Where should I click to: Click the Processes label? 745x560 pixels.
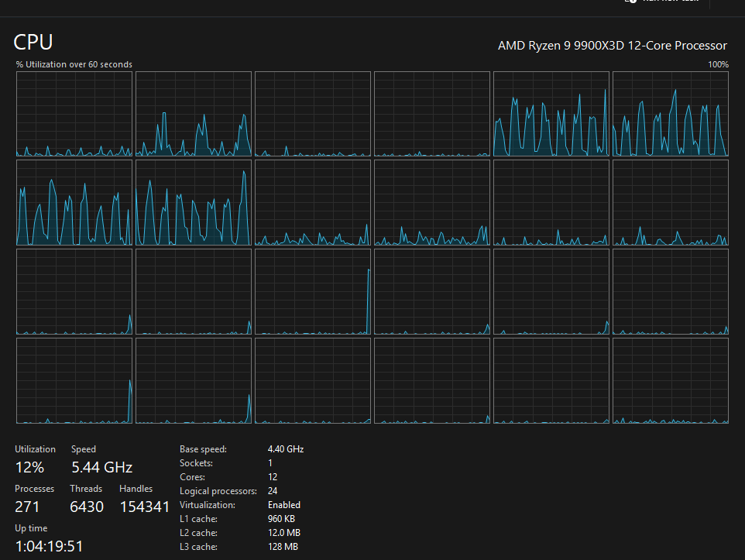coord(34,489)
